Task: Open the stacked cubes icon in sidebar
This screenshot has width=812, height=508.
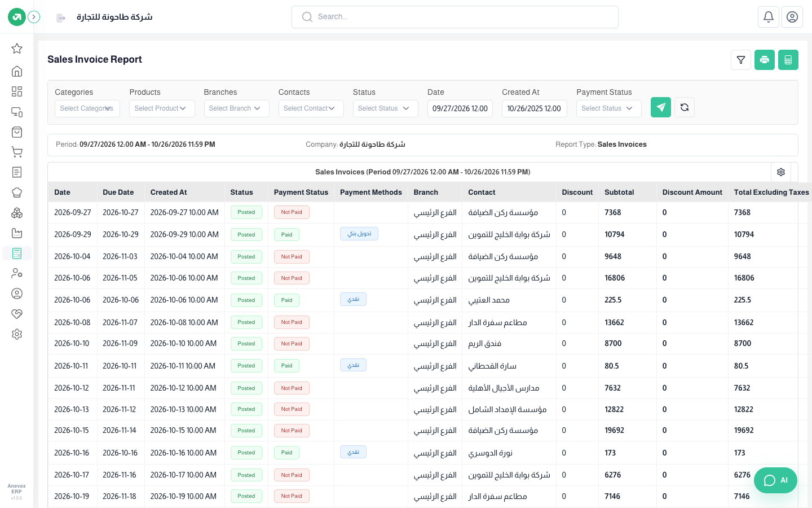Action: (17, 213)
